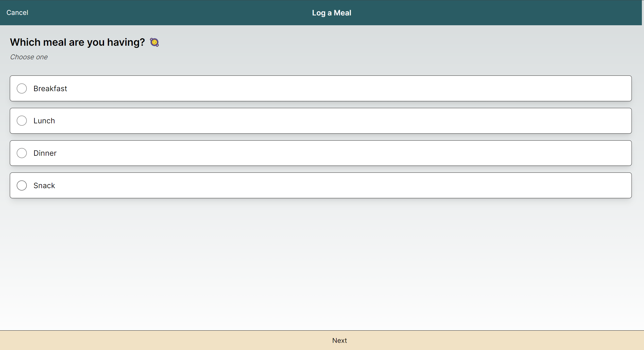Click empty area of Dinner option card
644x350 pixels.
click(345, 153)
